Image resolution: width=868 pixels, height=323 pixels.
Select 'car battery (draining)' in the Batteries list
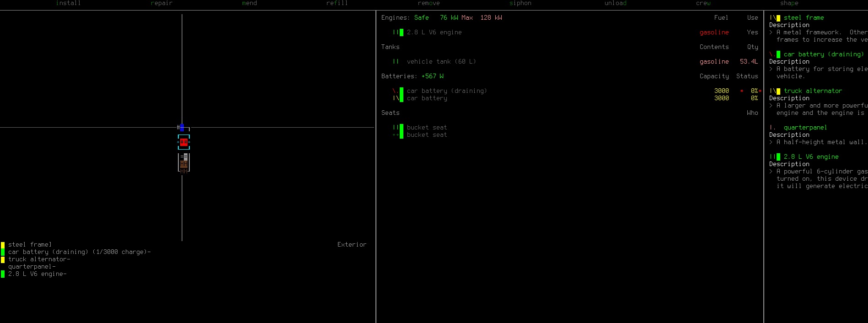point(447,91)
